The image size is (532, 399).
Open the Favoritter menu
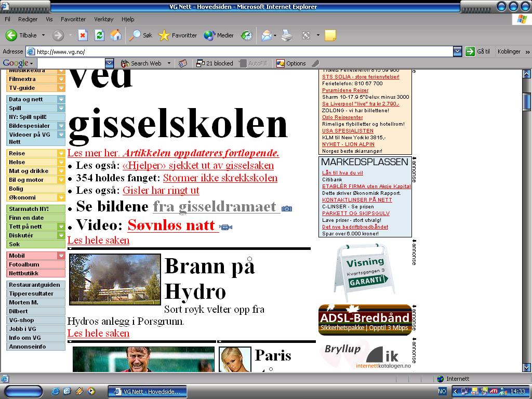pyautogui.click(x=73, y=19)
